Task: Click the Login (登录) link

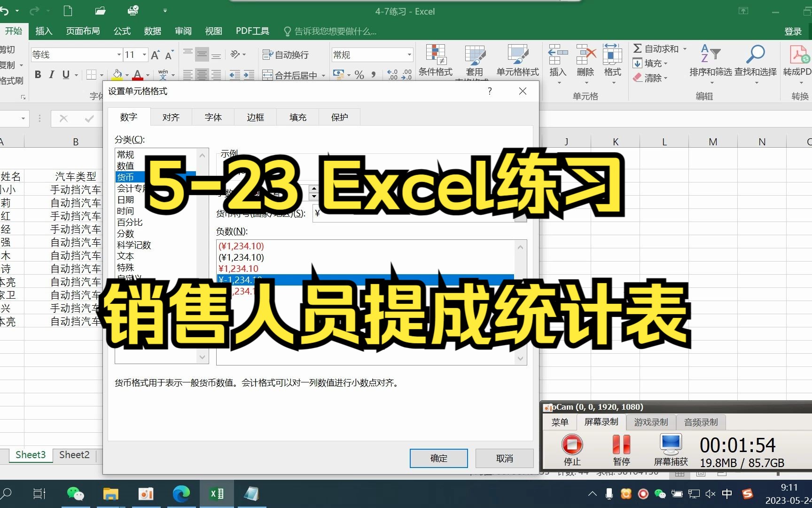Action: tap(793, 32)
